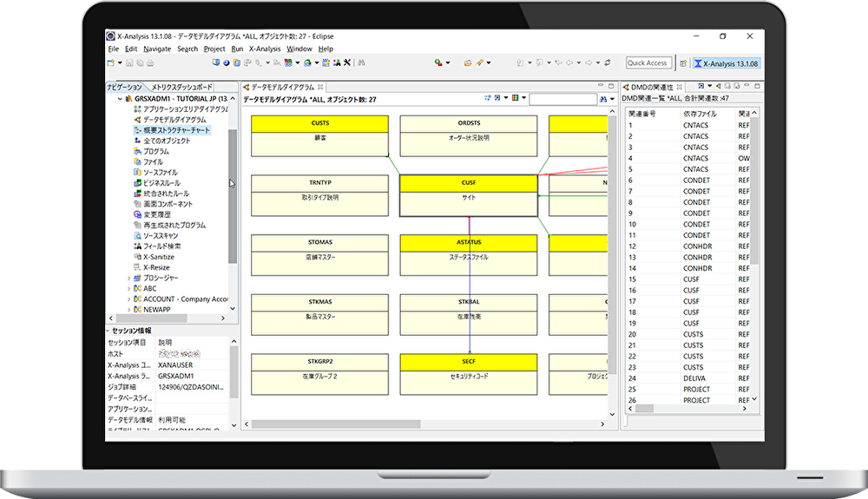Expand the プロシージャー tree node

coord(129,279)
